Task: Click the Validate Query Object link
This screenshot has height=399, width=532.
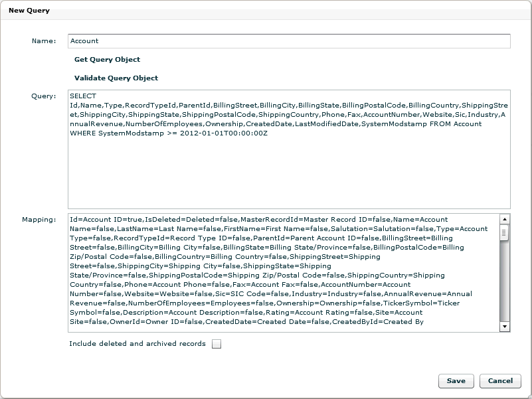Action: coord(118,77)
